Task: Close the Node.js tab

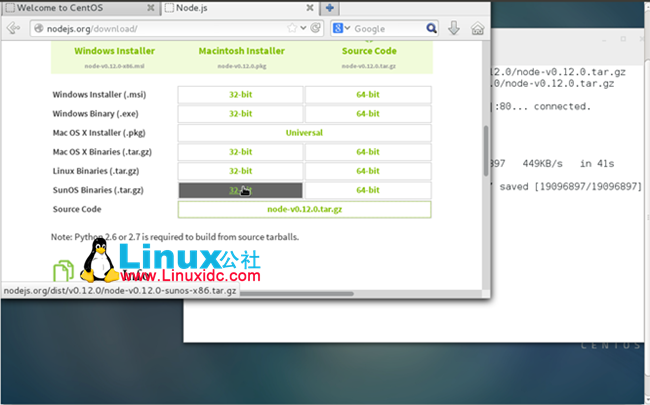Action: click(x=310, y=8)
